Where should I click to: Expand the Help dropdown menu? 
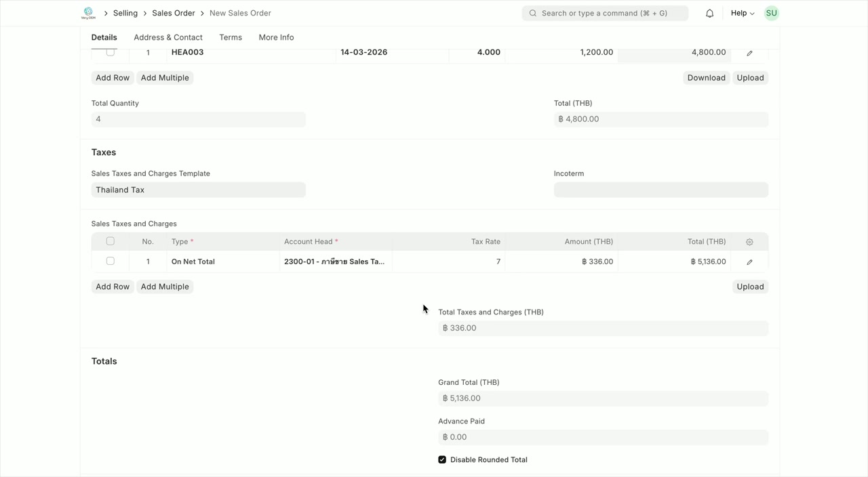coord(742,13)
